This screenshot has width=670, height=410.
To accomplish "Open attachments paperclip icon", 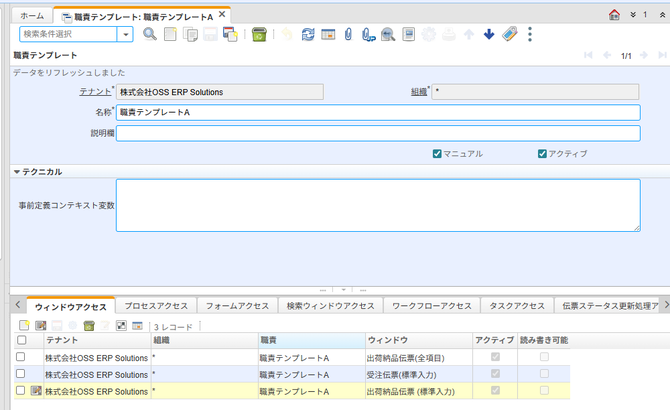I will coord(348,34).
